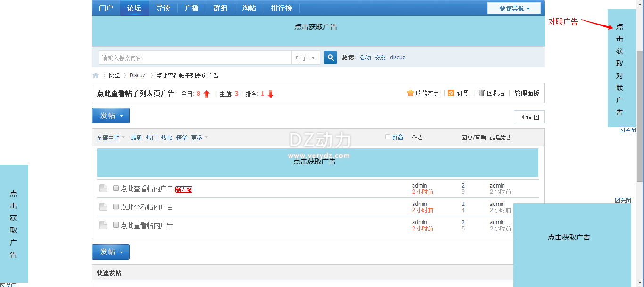Click the 返回 back arrow button
644x287 pixels.
[x=529, y=117]
